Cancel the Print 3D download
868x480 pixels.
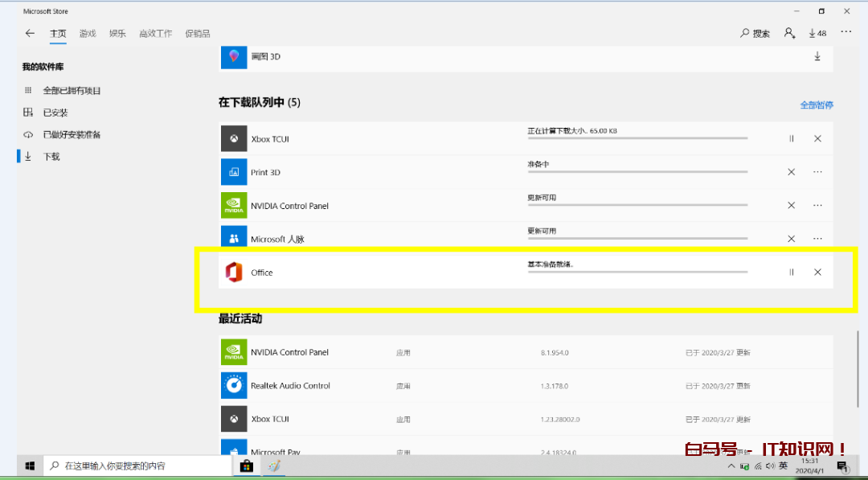point(791,172)
